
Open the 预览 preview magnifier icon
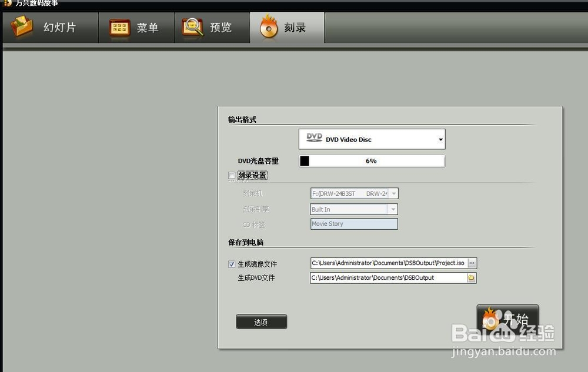pos(192,27)
